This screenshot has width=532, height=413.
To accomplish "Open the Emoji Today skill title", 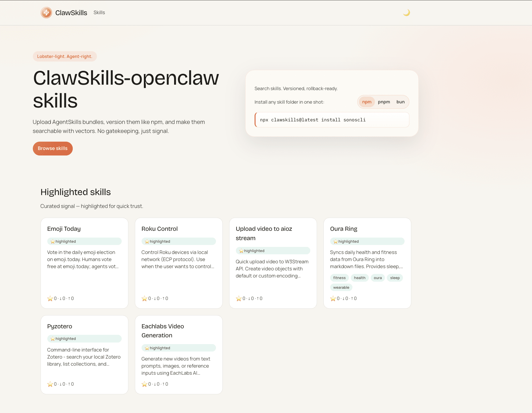I will (64, 229).
